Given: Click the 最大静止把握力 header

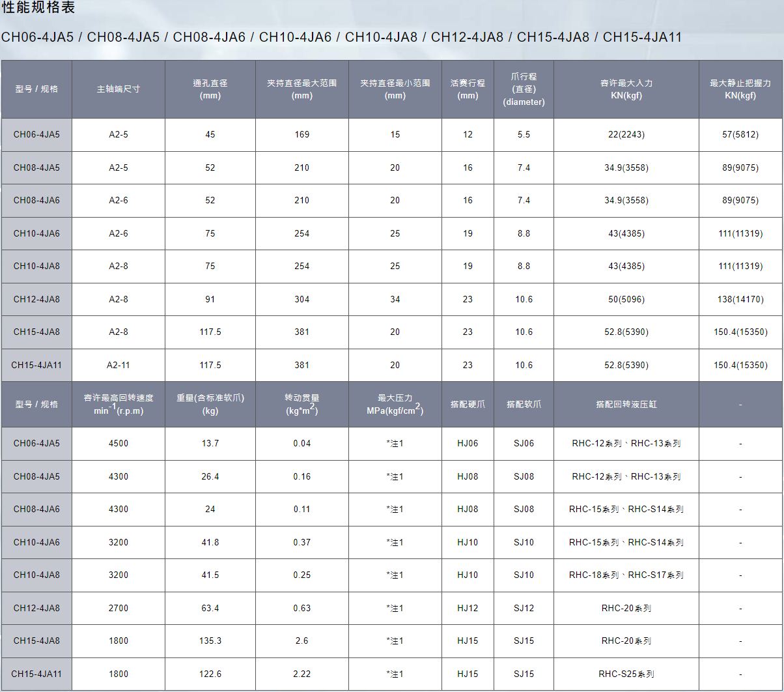Looking at the screenshot, I should click(740, 89).
